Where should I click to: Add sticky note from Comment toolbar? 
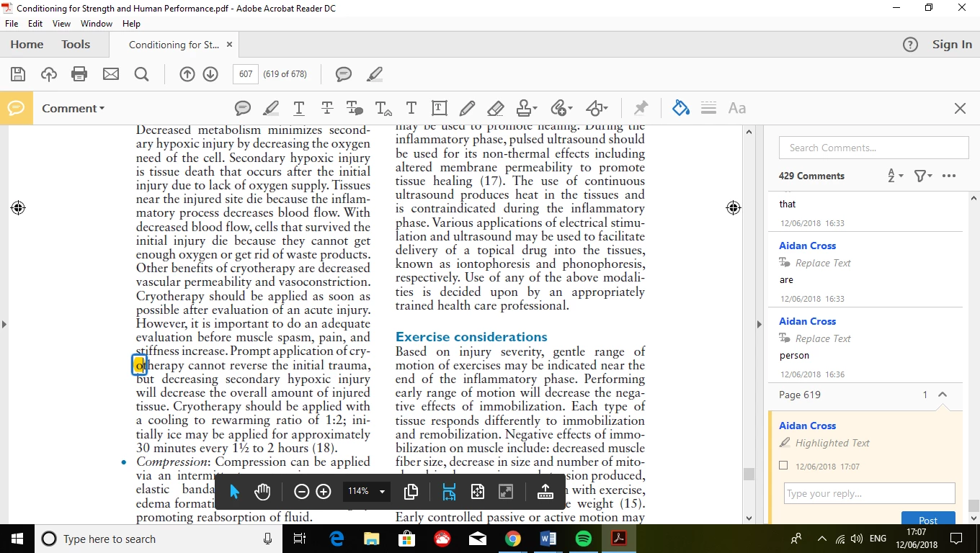pos(243,108)
